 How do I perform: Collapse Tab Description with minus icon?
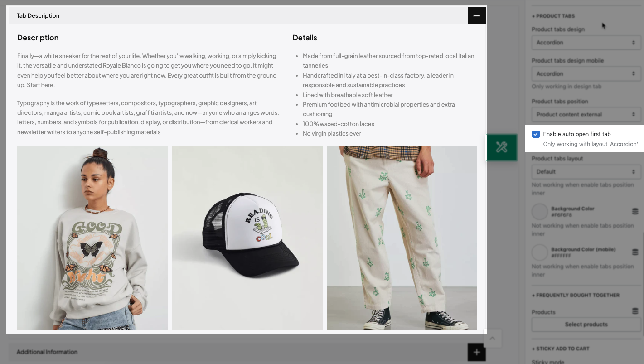(476, 15)
